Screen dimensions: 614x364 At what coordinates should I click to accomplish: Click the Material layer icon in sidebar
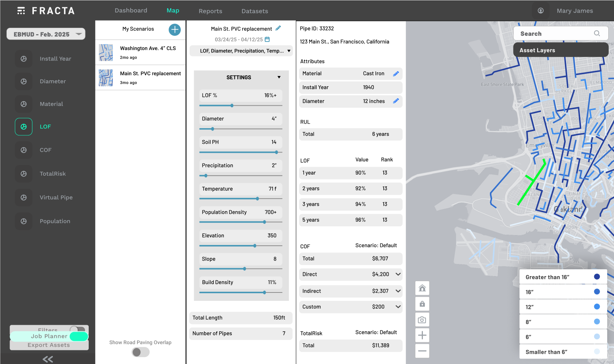(x=24, y=104)
